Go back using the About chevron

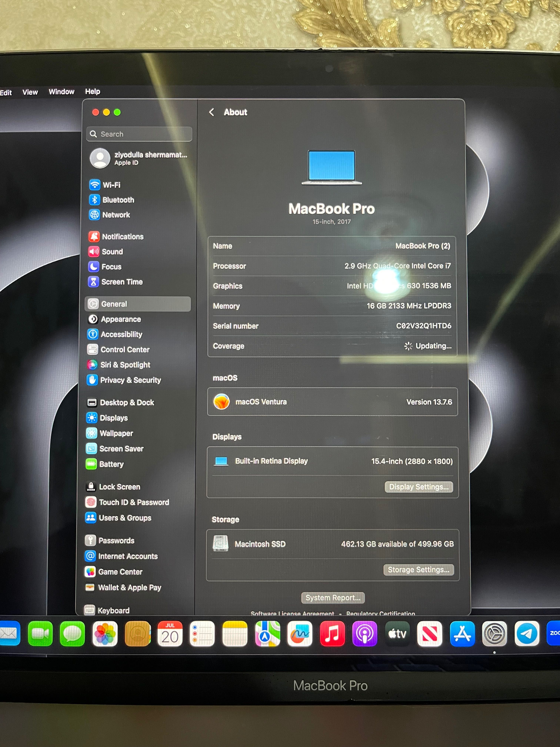(x=212, y=112)
